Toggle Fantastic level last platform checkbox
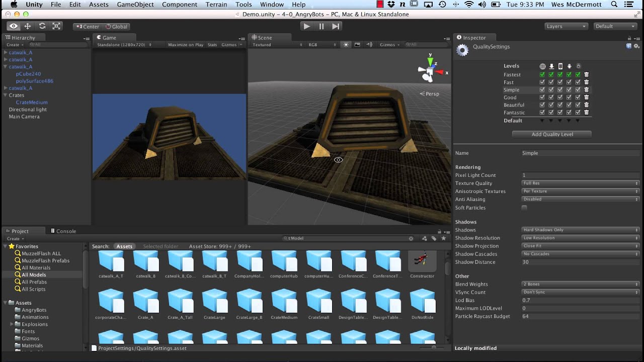 pos(578,112)
